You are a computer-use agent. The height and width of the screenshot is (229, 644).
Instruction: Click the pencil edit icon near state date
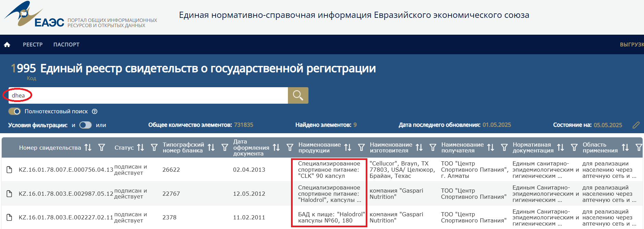point(636,125)
